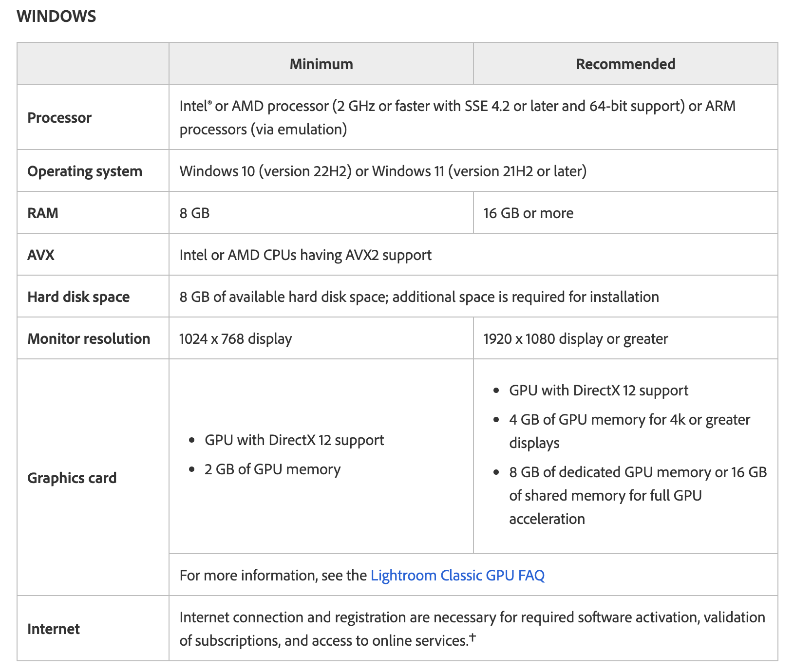The height and width of the screenshot is (672, 794).
Task: Select the 1024 x 768 display text
Action: (x=235, y=338)
